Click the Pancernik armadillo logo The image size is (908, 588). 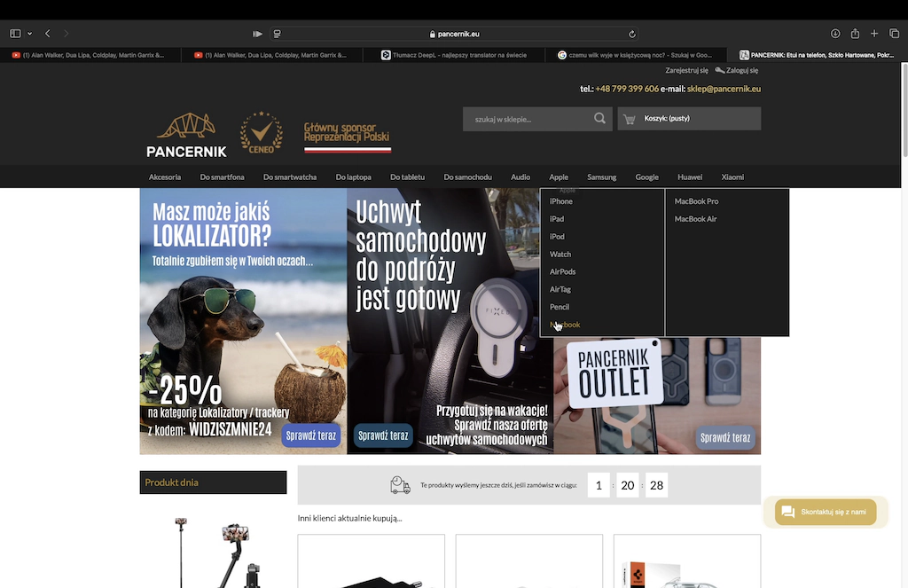click(186, 135)
